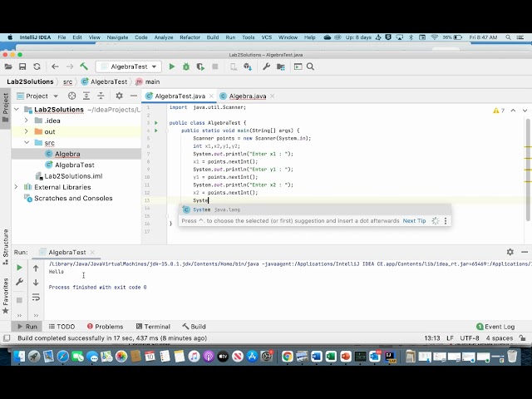The width and height of the screenshot is (532, 399).
Task: Open the Navigate menu
Action: [x=117, y=37]
